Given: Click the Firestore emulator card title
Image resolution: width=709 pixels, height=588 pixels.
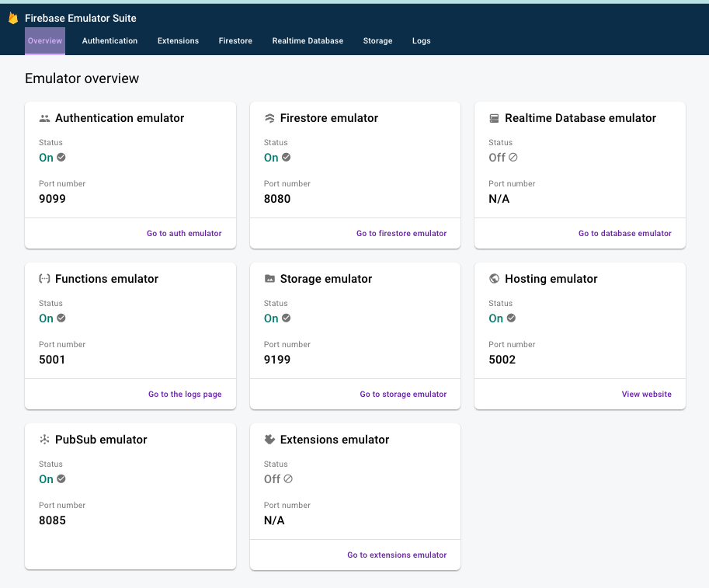Looking at the screenshot, I should coord(329,118).
